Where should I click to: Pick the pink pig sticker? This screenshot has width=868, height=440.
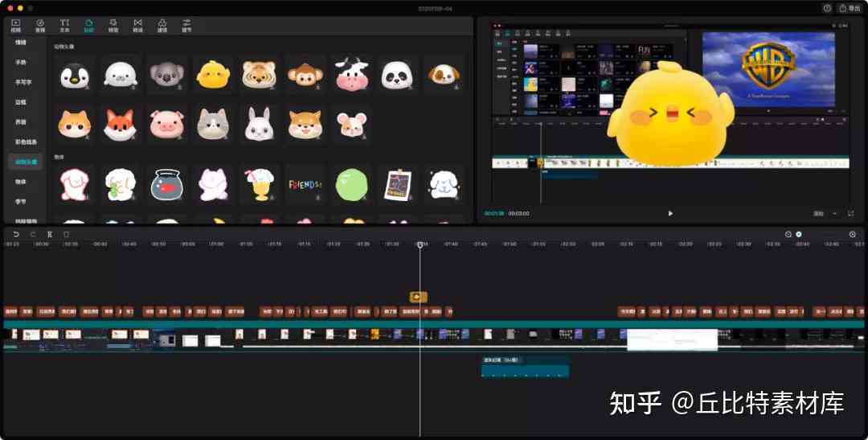(166, 124)
